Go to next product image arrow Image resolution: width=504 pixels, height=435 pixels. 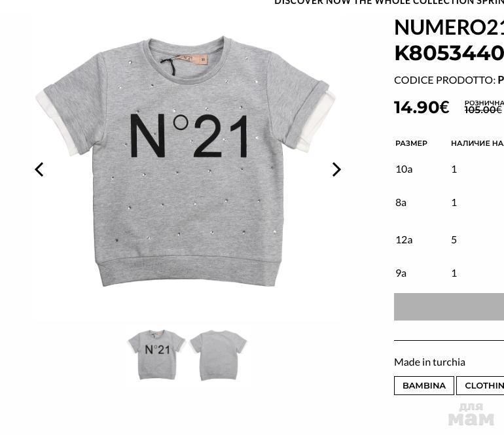tap(336, 169)
